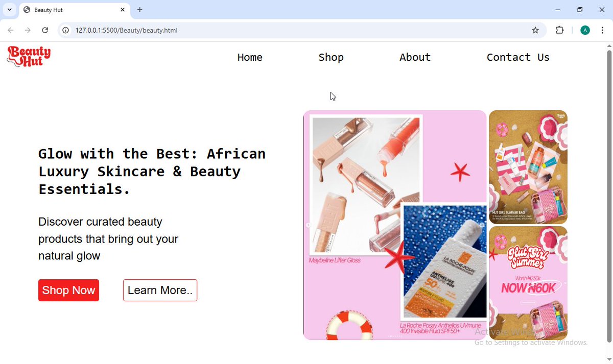Restore down the Chrome window

(580, 10)
